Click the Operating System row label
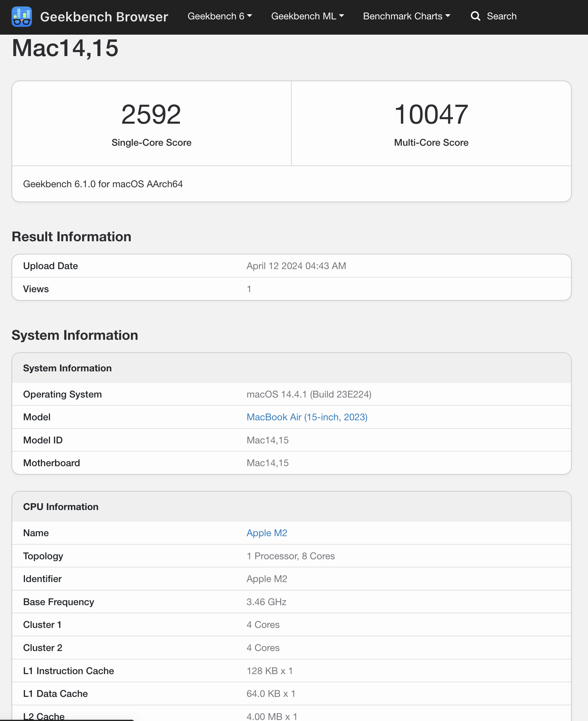 pos(62,394)
